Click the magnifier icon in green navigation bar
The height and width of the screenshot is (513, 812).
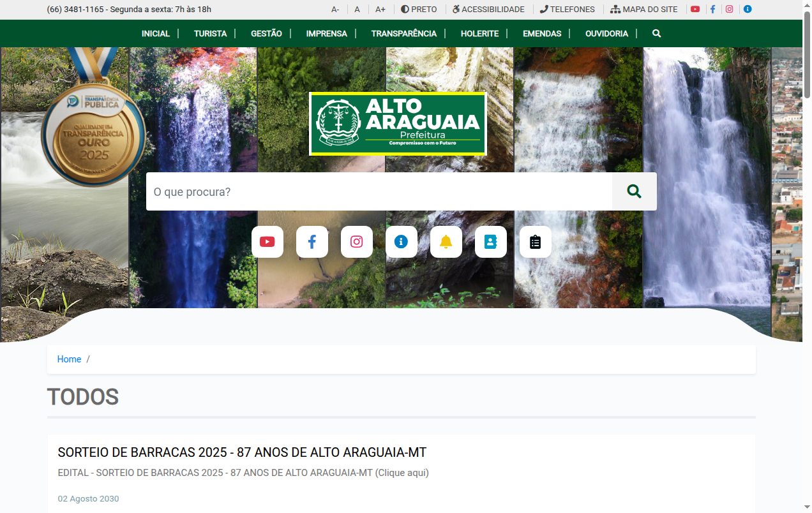[657, 33]
